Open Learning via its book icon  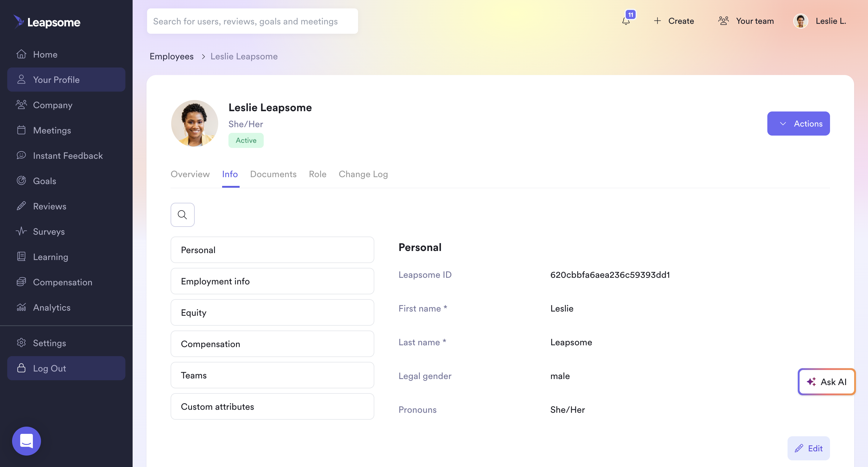pos(21,256)
